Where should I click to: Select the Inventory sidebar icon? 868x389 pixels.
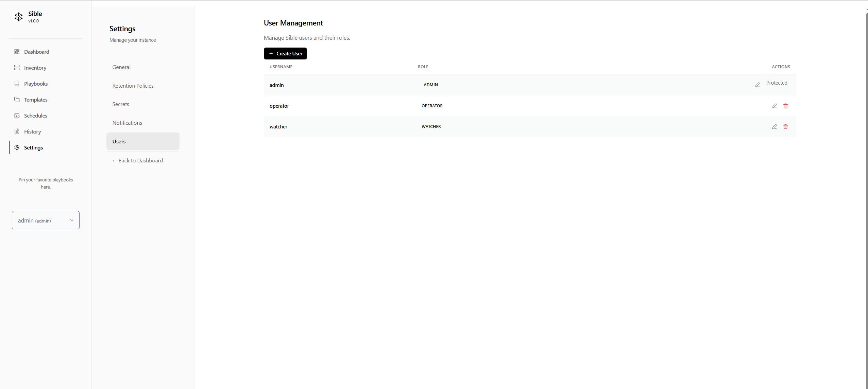click(x=17, y=68)
